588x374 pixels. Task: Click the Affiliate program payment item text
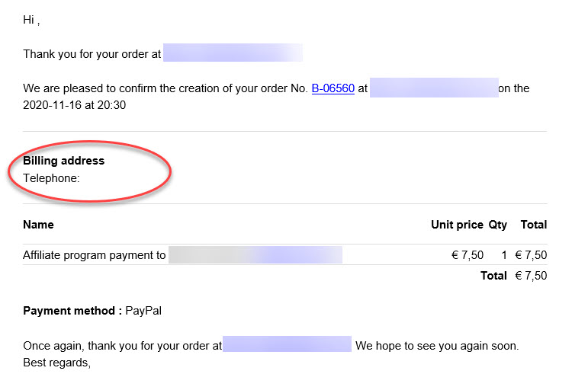[94, 255]
